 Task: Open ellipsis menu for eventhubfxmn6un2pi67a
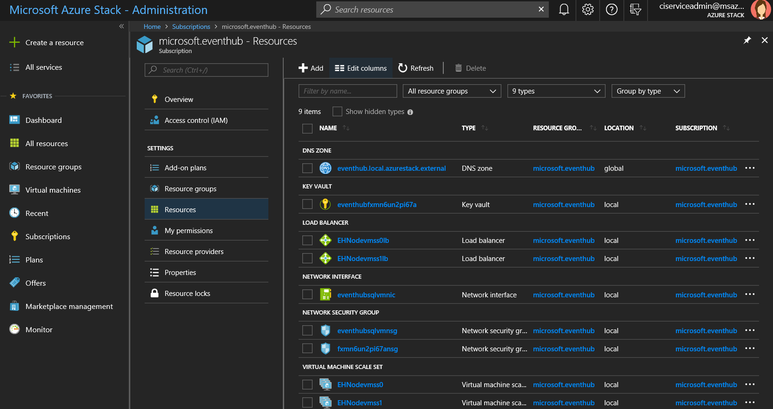coord(750,204)
